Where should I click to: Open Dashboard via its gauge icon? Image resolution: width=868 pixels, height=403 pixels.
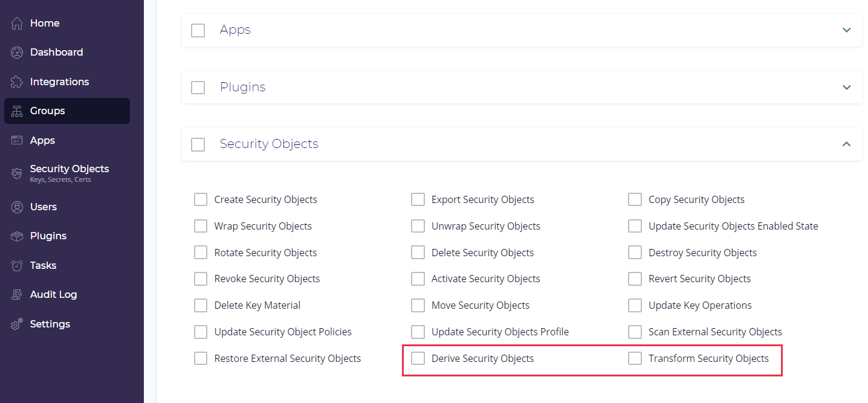[17, 53]
